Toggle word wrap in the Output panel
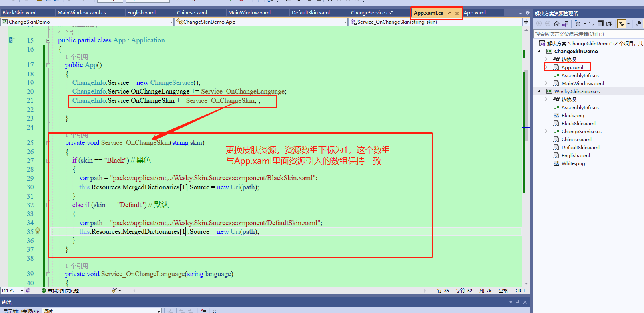Screen dimensions: 644x313 (x=215, y=311)
